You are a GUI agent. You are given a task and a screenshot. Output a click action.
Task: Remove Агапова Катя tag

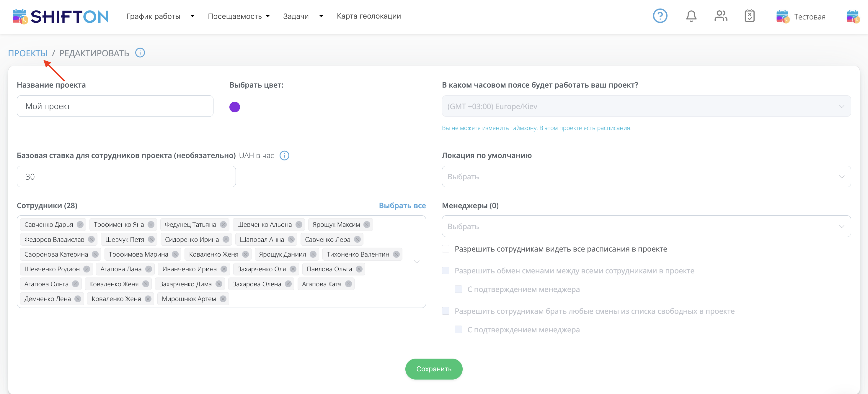pos(348,284)
